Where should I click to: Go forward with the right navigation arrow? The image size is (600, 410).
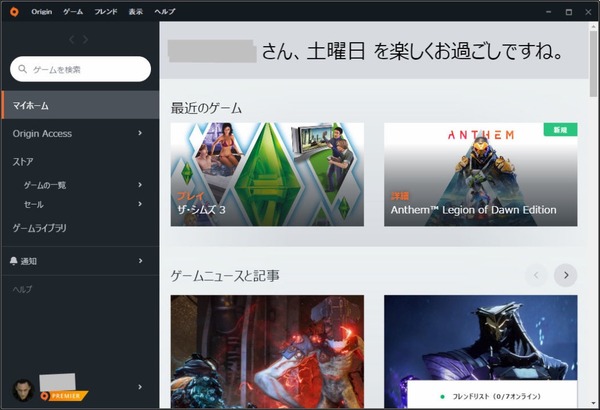click(85, 39)
